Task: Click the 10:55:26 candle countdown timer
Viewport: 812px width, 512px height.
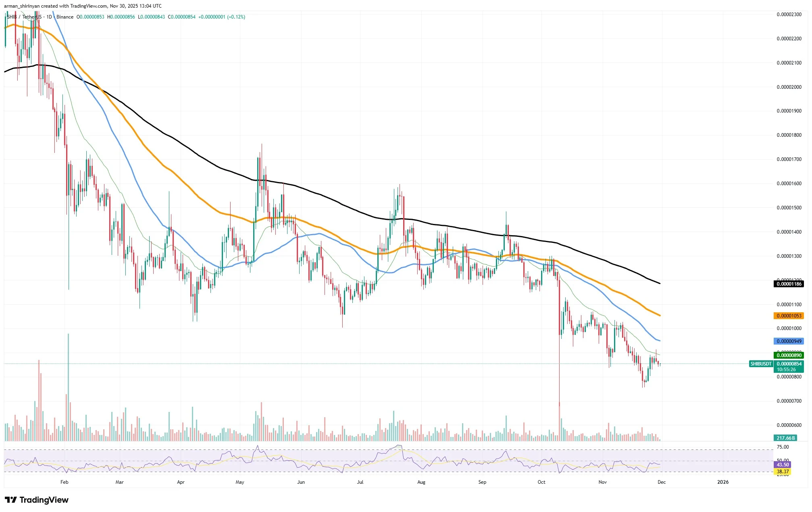Action: pos(786,370)
